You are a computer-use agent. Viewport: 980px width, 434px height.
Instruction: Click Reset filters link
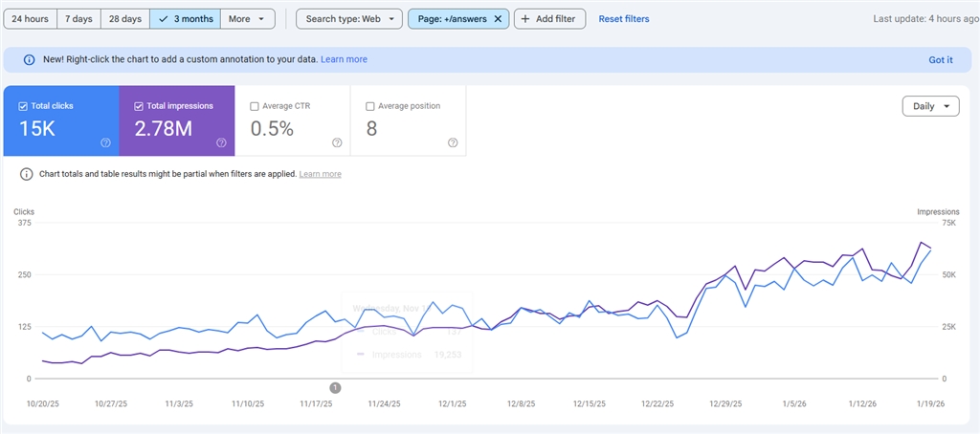tap(623, 19)
